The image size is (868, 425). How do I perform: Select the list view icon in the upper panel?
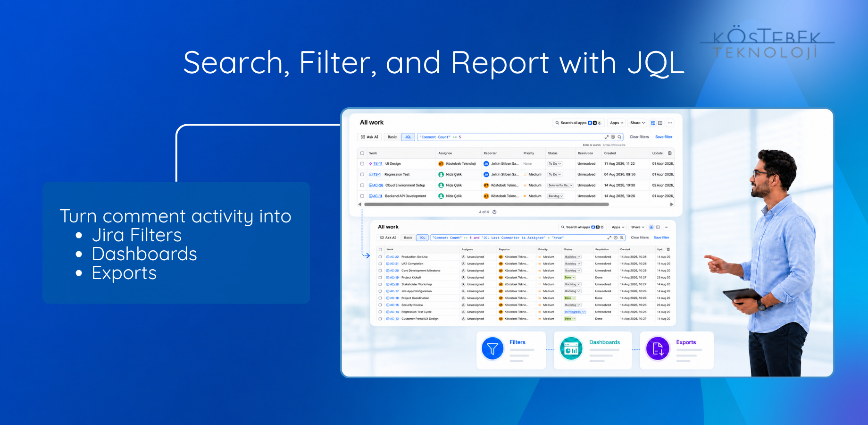click(x=653, y=123)
